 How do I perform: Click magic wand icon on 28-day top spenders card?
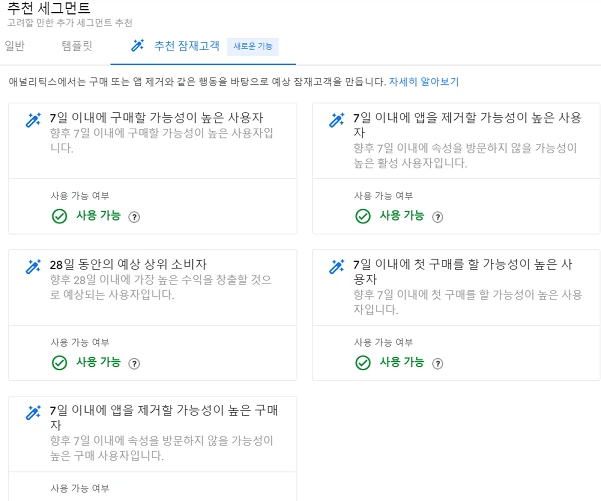point(33,267)
